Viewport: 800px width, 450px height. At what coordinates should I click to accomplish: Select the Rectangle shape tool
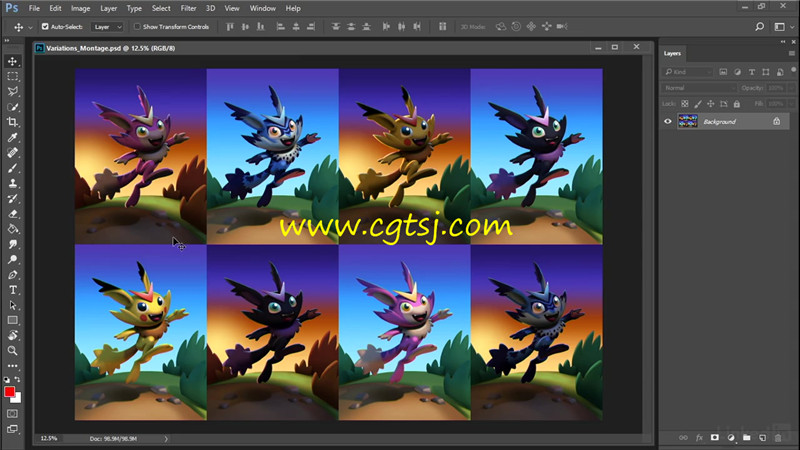click(12, 320)
